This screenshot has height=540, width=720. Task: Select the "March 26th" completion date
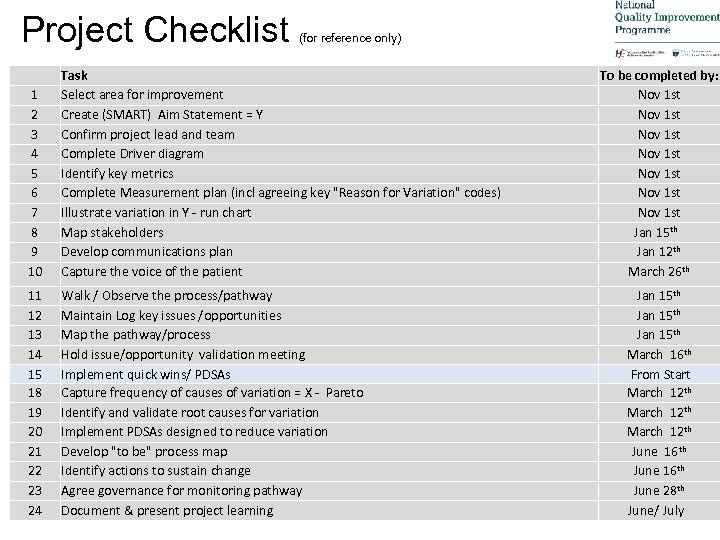(658, 271)
